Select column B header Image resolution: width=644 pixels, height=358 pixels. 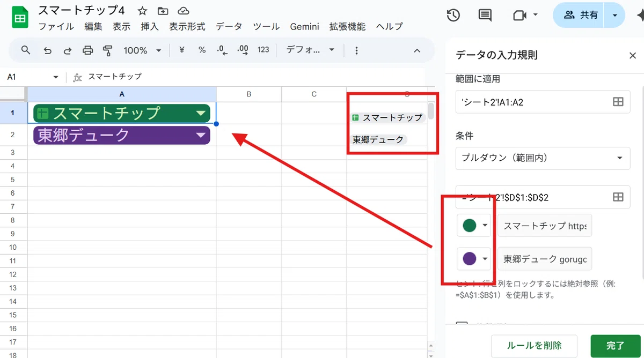(249, 94)
